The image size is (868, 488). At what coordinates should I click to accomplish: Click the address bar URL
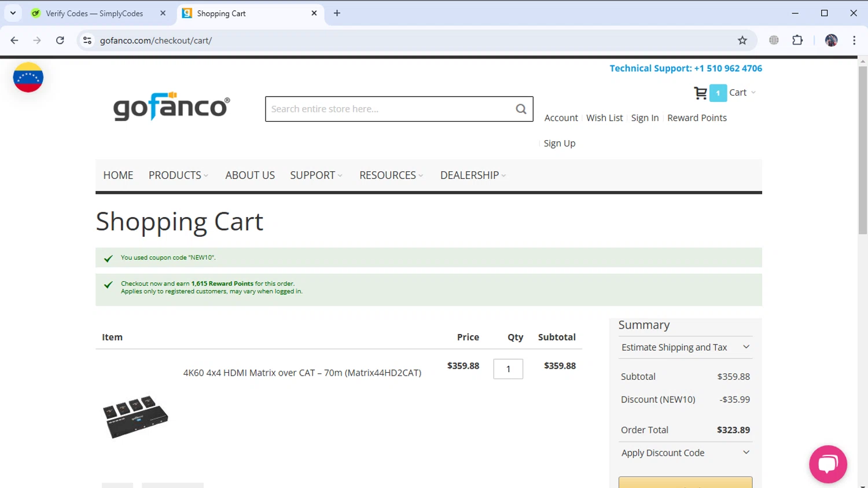point(156,41)
